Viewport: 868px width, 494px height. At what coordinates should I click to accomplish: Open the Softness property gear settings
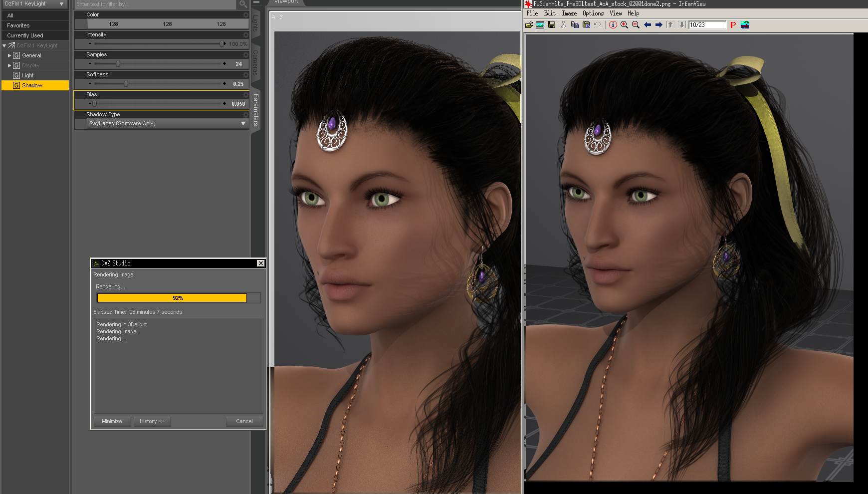point(245,75)
